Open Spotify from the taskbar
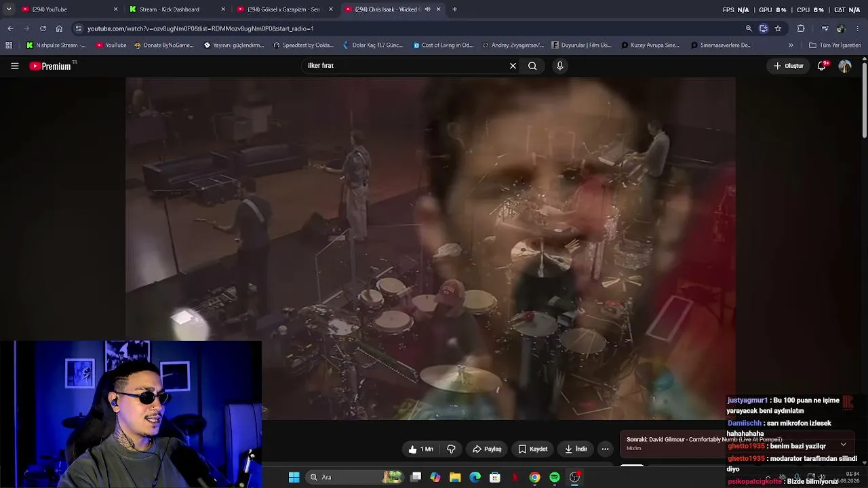Image resolution: width=868 pixels, height=488 pixels. click(x=555, y=477)
